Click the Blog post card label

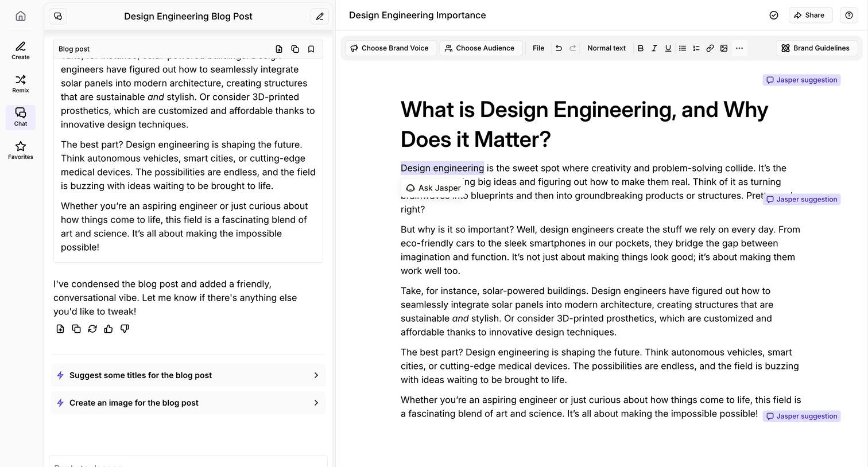coord(74,49)
